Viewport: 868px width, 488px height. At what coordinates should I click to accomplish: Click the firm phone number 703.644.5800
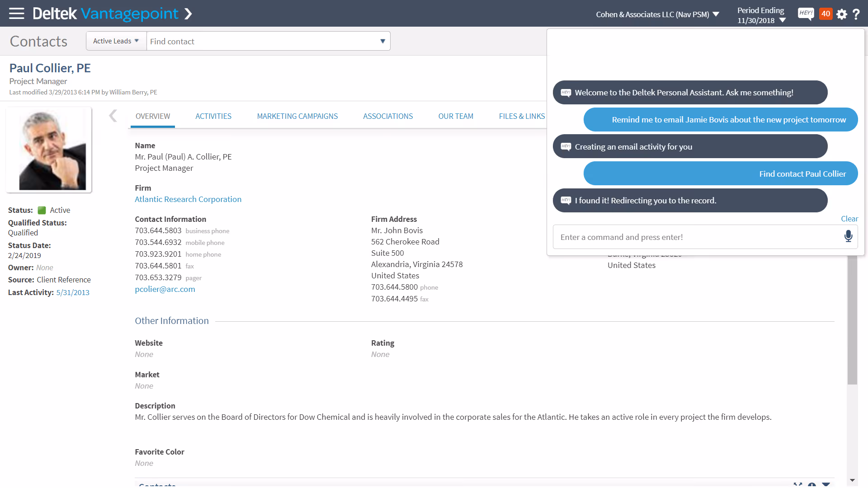pyautogui.click(x=395, y=287)
